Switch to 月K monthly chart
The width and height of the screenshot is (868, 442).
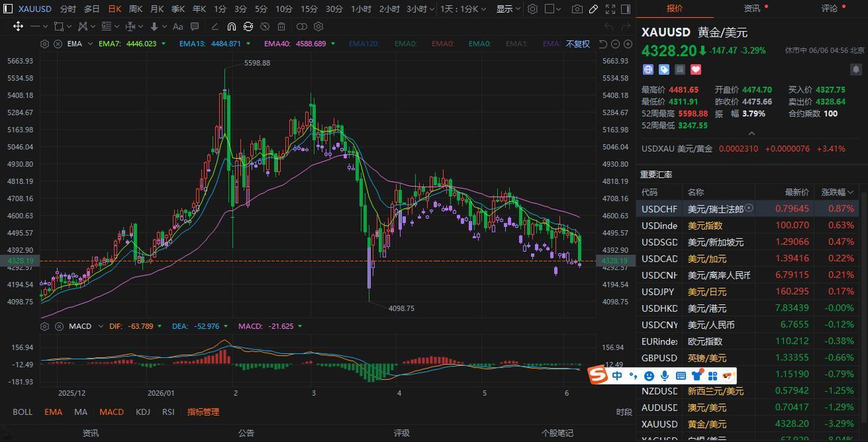(x=157, y=9)
